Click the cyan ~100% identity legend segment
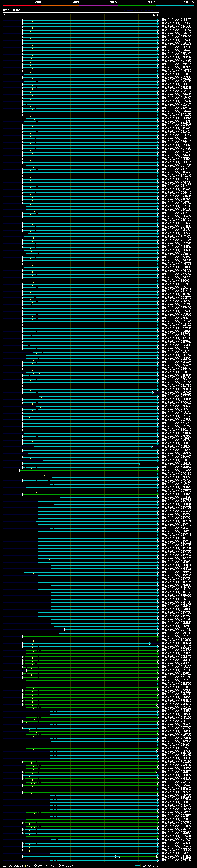 (x=175, y=6)
